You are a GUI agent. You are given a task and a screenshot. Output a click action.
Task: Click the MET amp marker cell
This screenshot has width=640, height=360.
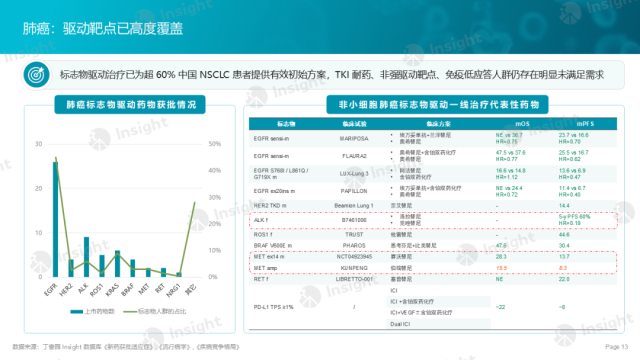pyautogui.click(x=265, y=268)
